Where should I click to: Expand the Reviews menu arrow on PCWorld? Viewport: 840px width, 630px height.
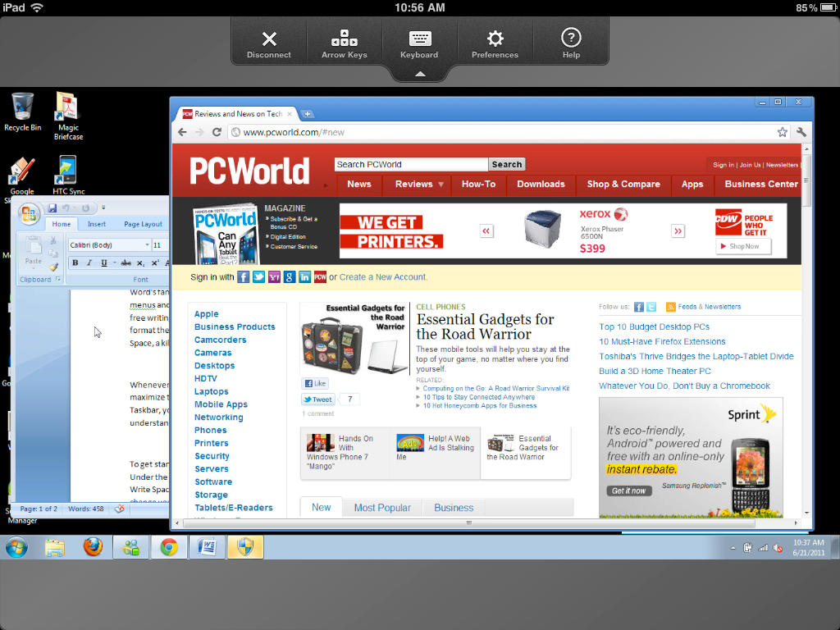tap(441, 185)
